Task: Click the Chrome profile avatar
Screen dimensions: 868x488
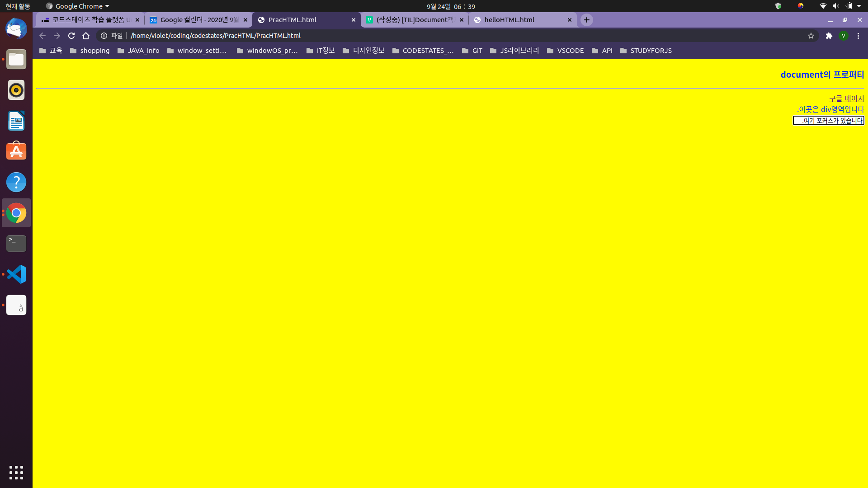Action: coord(843,36)
